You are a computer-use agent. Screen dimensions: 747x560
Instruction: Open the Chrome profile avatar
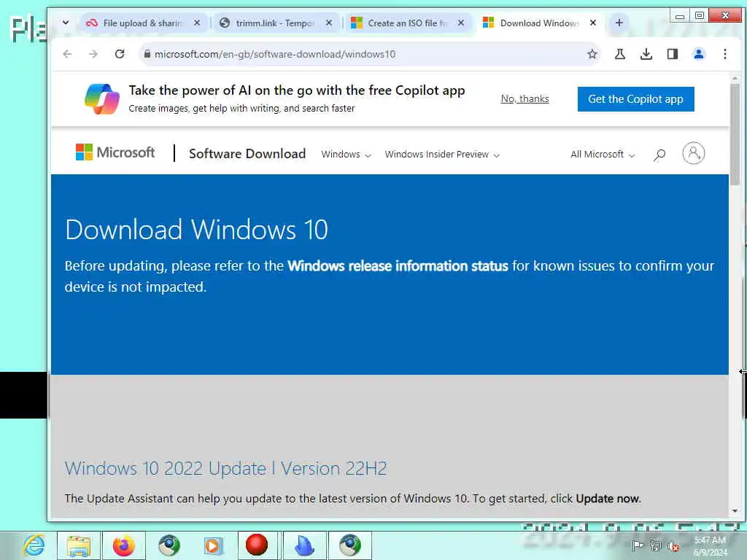[x=698, y=54]
